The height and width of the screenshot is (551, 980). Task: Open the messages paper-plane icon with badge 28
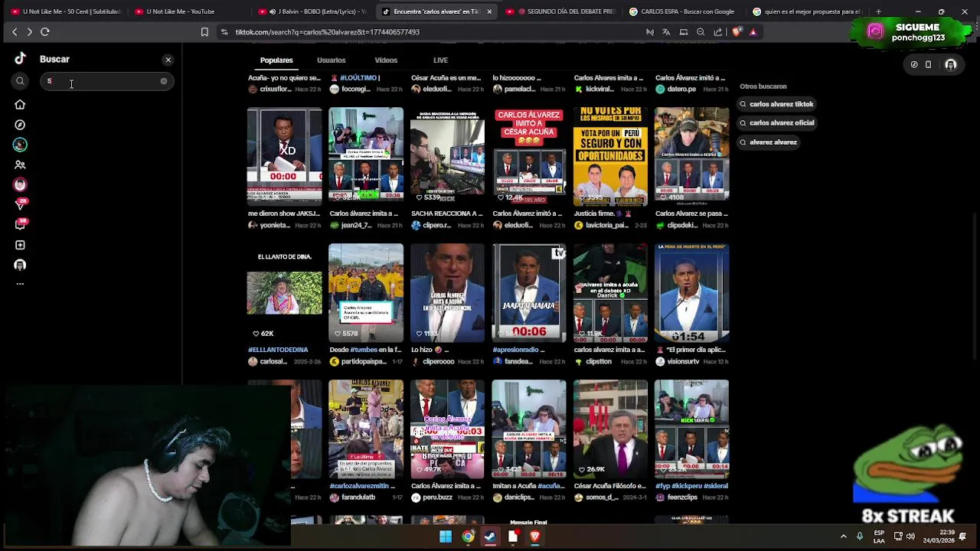tap(20, 204)
